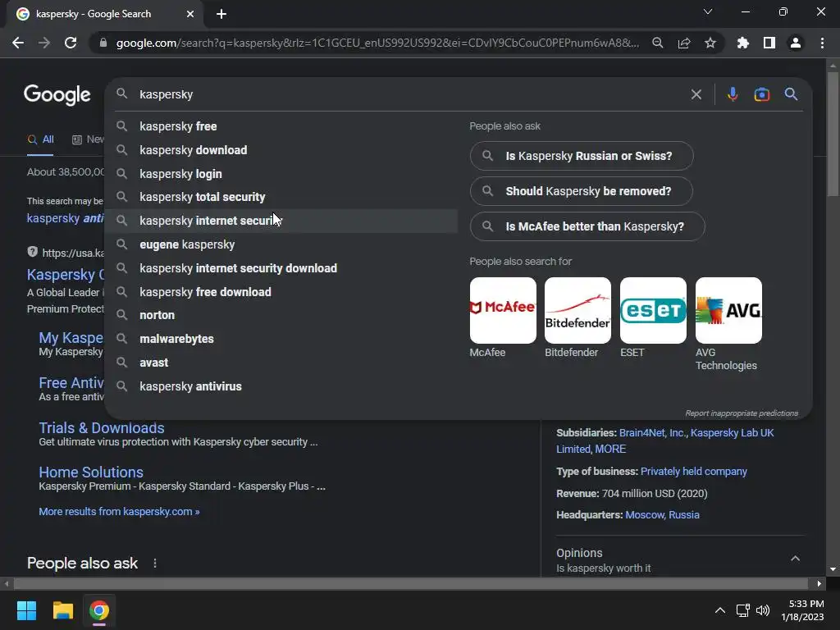Viewport: 840px width, 630px height.
Task: Start voice search with microphone
Action: coord(733,94)
